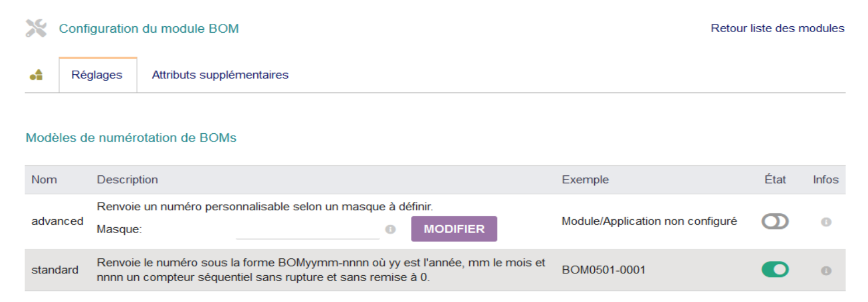Click the BOM shapes icon tab

click(x=36, y=75)
